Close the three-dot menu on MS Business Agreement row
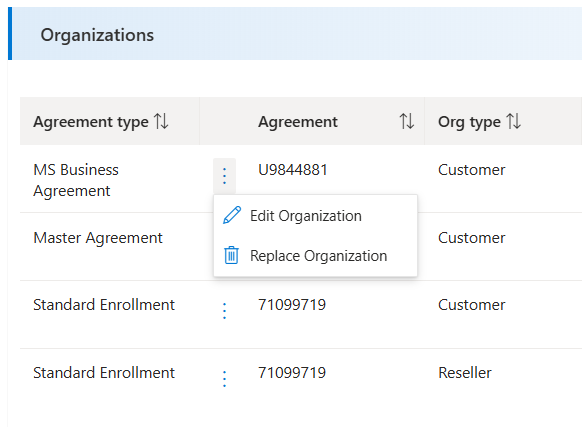The image size is (582, 427). click(224, 176)
